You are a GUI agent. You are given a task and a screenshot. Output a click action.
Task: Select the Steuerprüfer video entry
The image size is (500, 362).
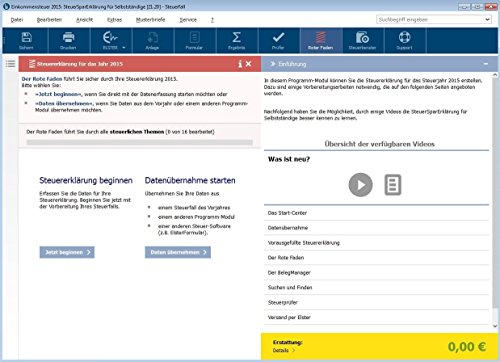[376, 302]
